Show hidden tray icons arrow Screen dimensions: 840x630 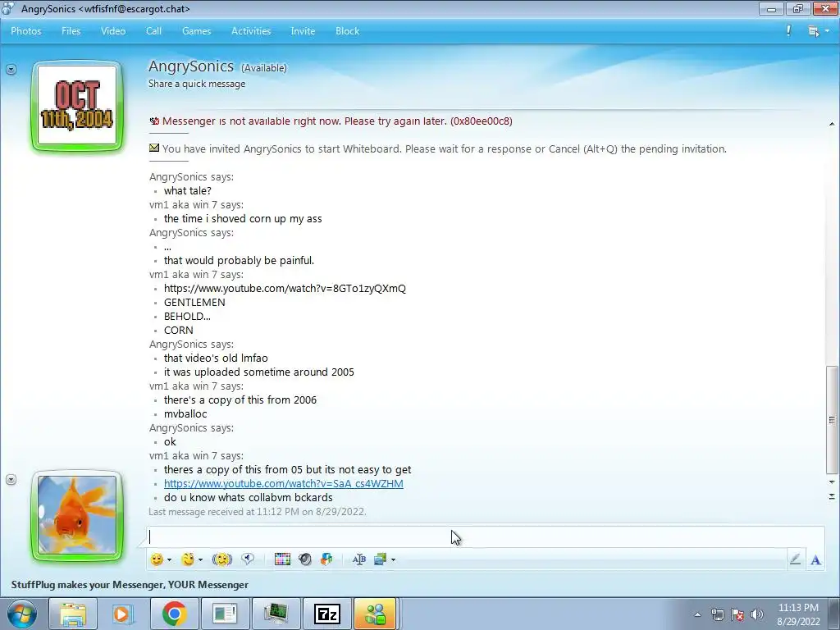[697, 614]
